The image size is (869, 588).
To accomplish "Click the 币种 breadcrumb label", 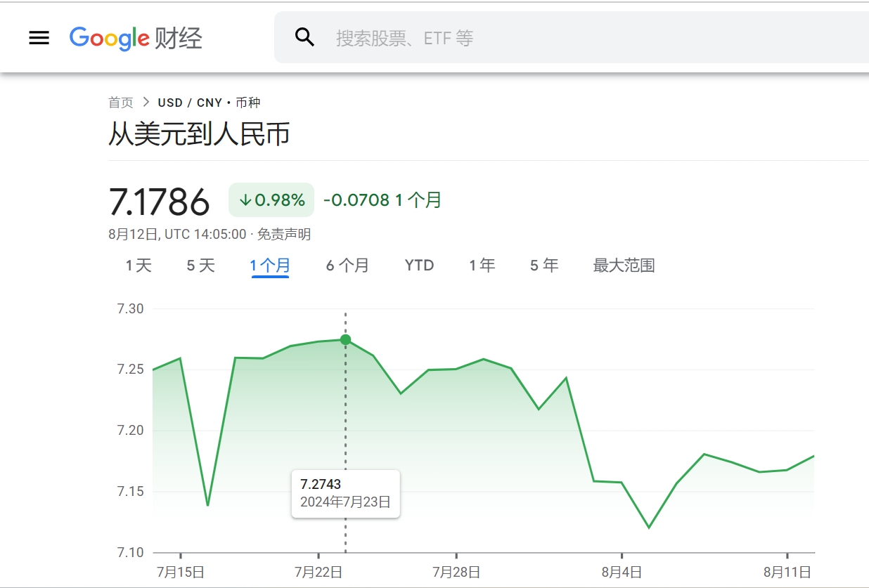I will click(x=247, y=103).
